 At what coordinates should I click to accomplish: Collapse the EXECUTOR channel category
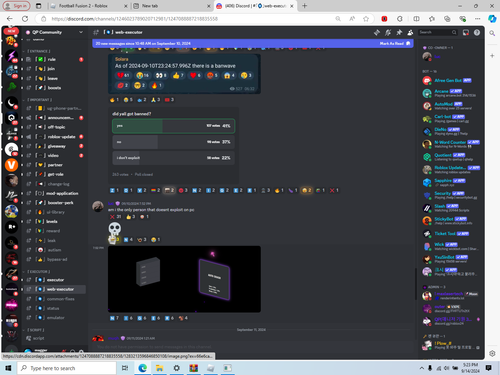coord(37,272)
